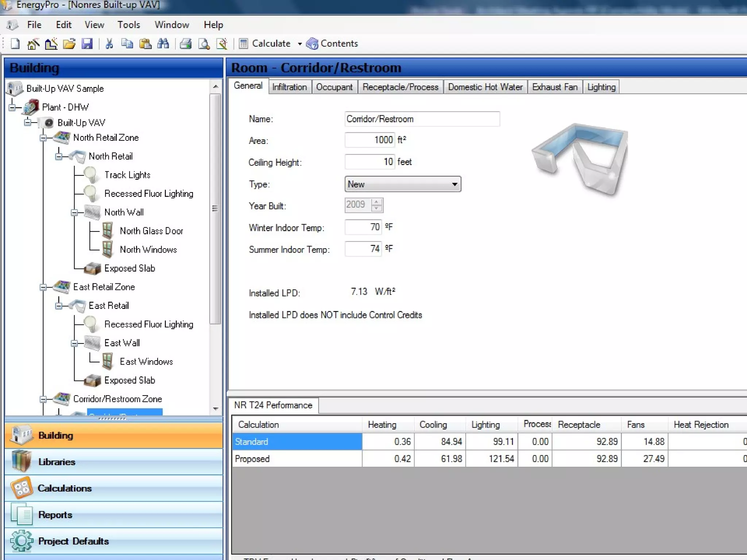
Task: Click the Ceiling Height input field
Action: [369, 162]
